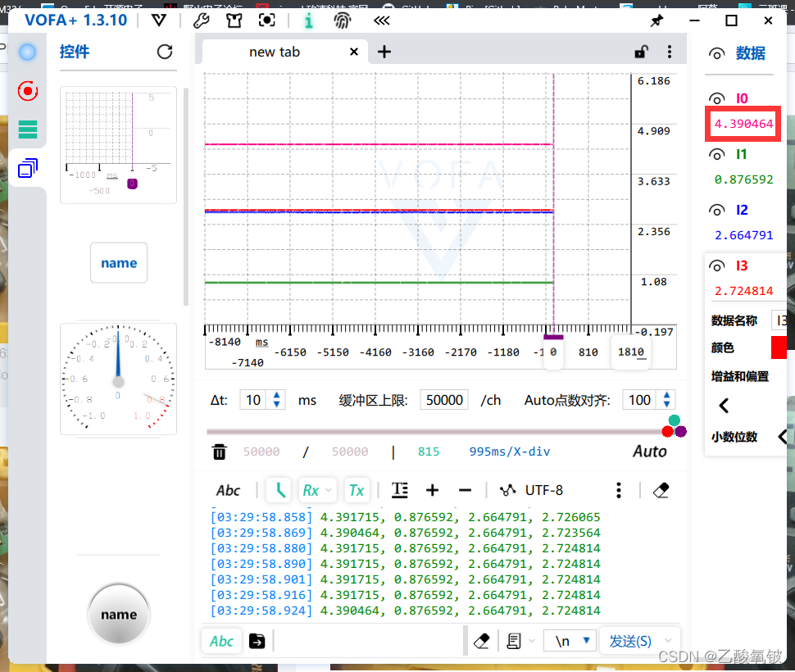
Task: Open the green list menu sidebar icon
Action: click(27, 129)
